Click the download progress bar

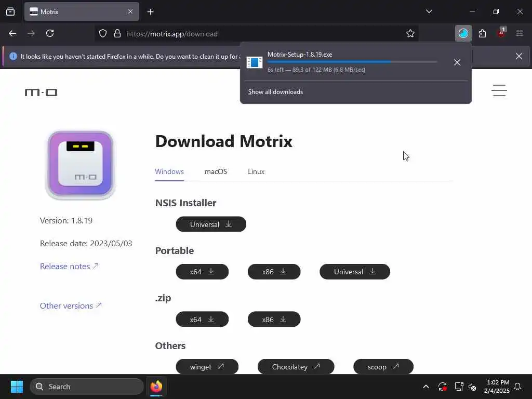pos(352,62)
